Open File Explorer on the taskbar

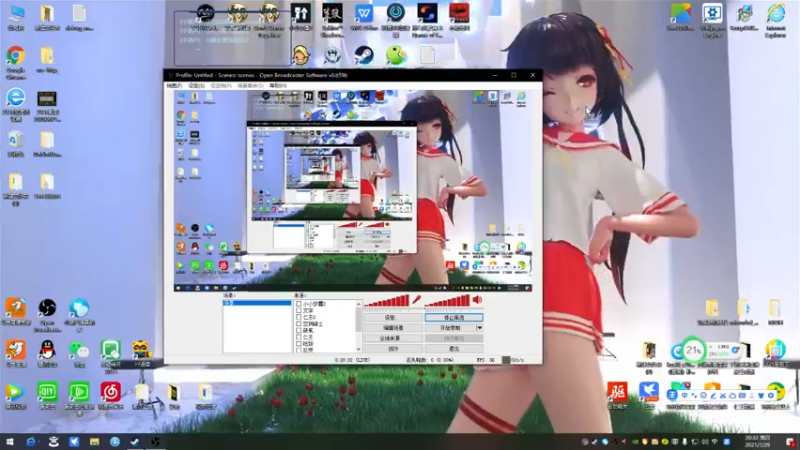click(94, 441)
